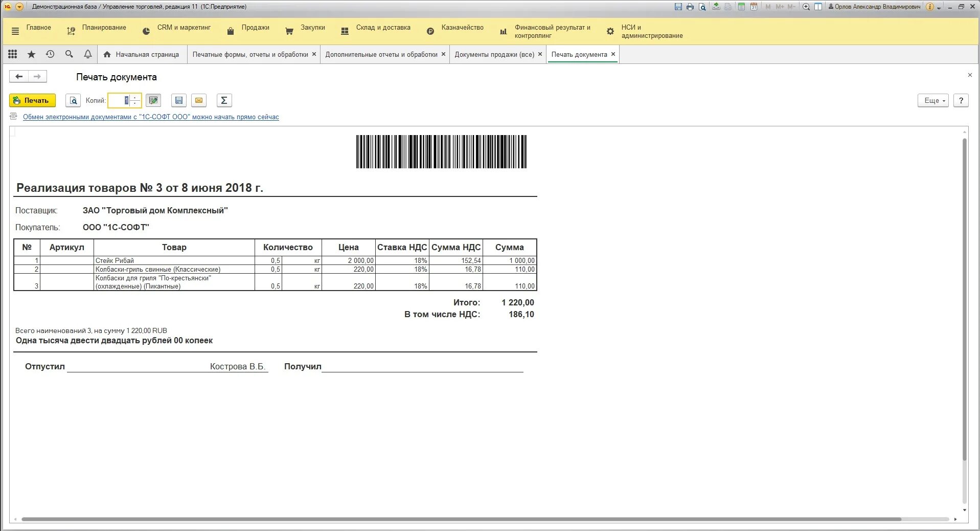Open dropdown arrow beside info icon
980x531 pixels.
pyautogui.click(x=939, y=8)
